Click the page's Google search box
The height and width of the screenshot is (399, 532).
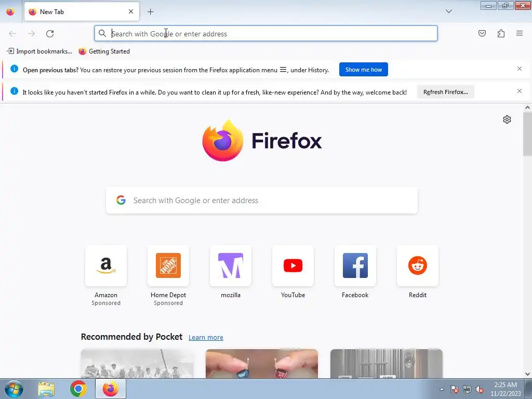(x=262, y=200)
